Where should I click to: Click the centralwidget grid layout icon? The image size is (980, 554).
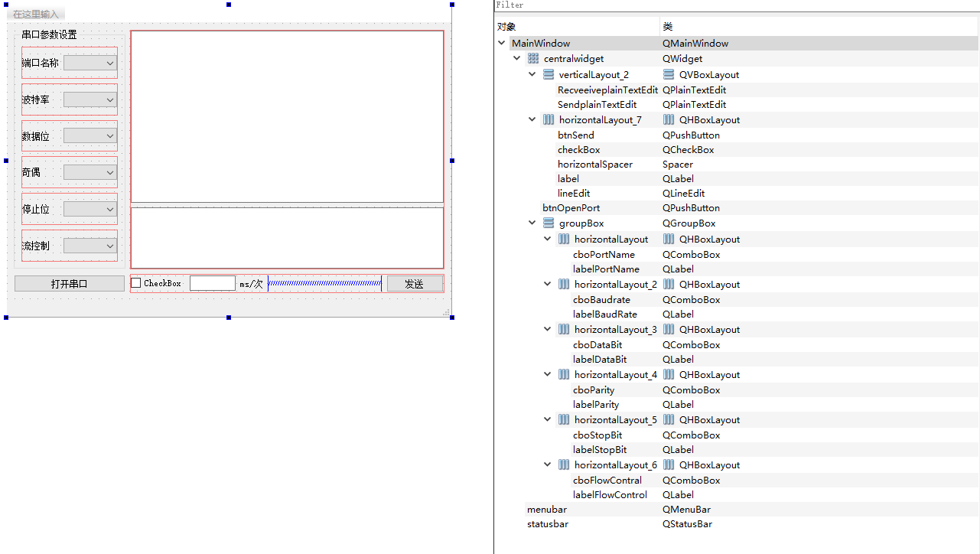pos(533,59)
